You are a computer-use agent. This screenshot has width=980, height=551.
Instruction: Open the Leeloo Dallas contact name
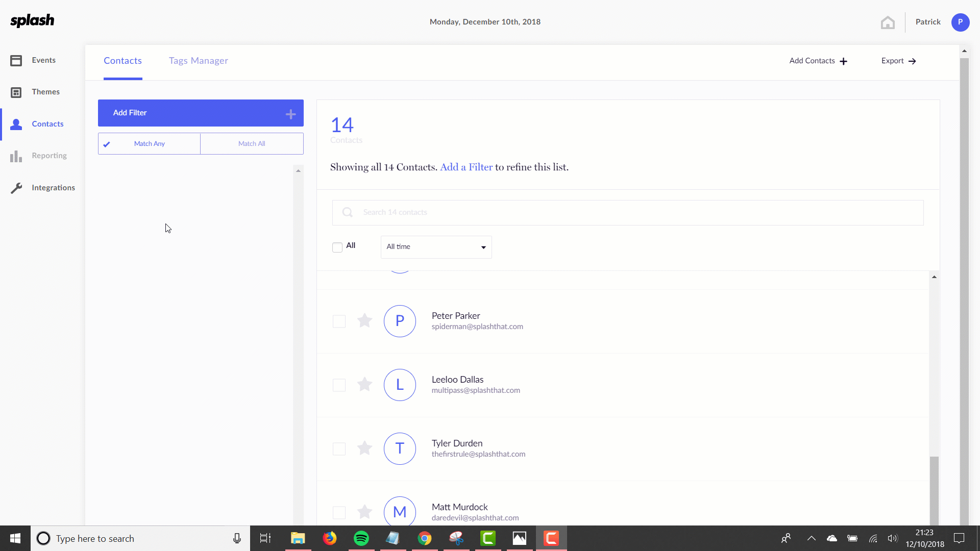[x=457, y=380]
